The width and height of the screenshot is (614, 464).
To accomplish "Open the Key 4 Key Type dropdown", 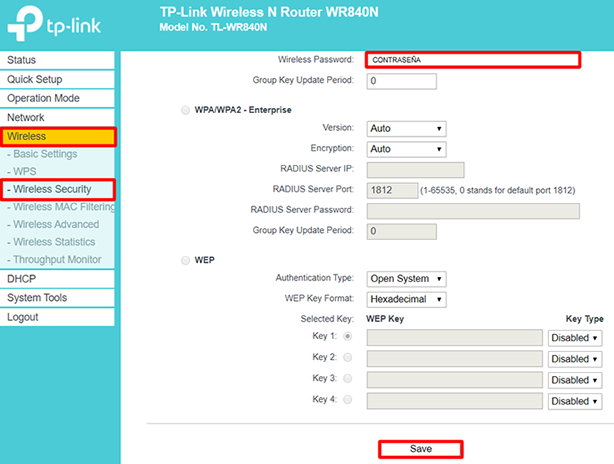I will [575, 401].
